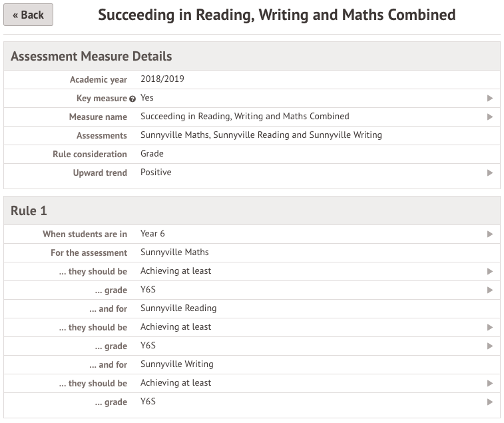Click the arrow for Sunnyville Reading 'Achieving at least'
Viewport: 504px width, 423px height.
(x=489, y=327)
